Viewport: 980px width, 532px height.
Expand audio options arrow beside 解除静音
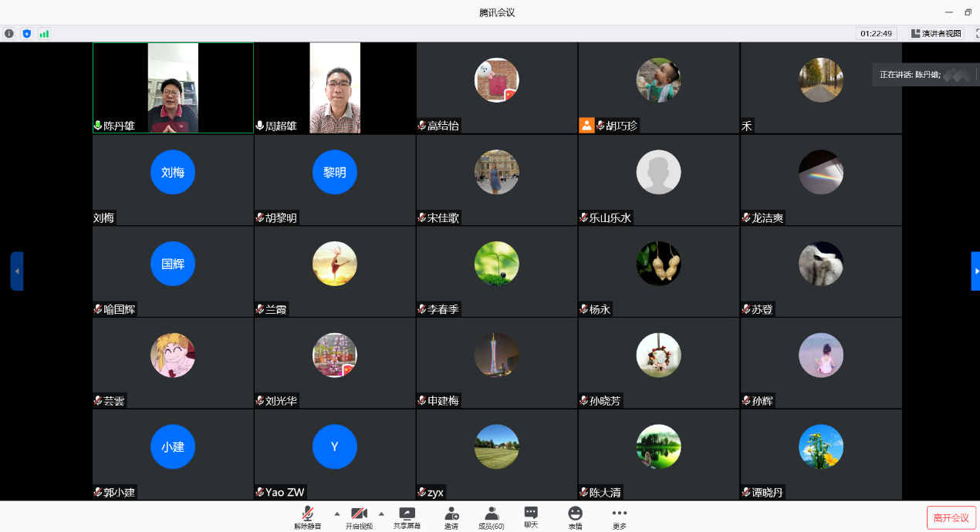(336, 513)
